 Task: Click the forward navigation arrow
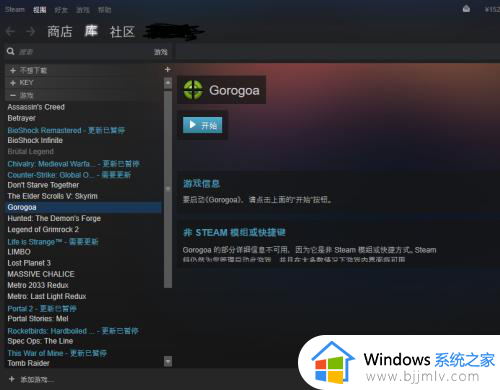click(x=31, y=32)
